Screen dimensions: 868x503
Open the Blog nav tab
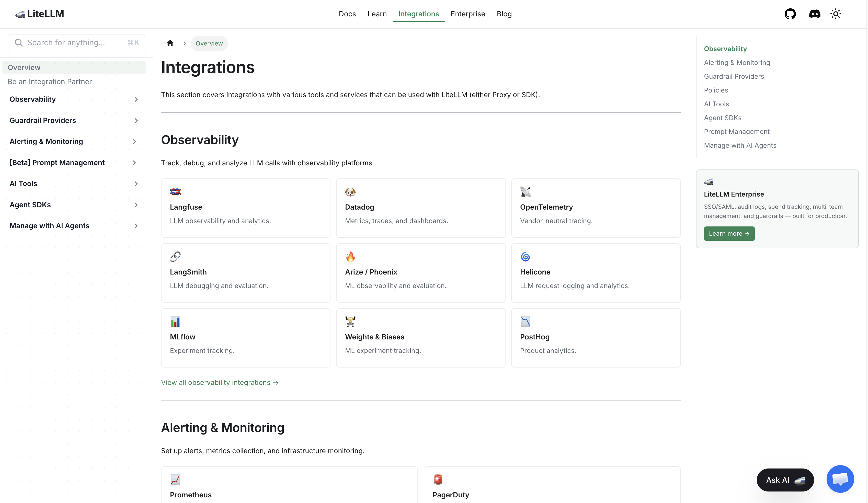(x=504, y=14)
